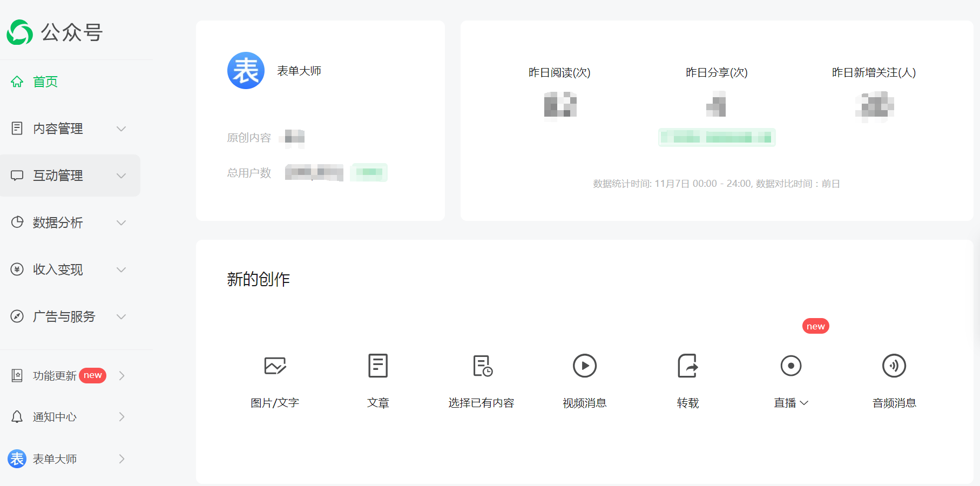This screenshot has height=486, width=980.
Task: Expand the 收入变现 chevron
Action: [121, 269]
